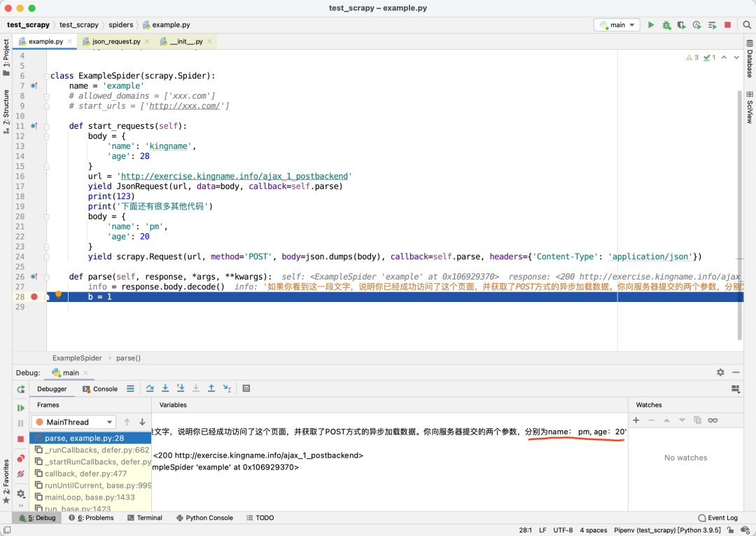Click Step Out button

click(211, 388)
